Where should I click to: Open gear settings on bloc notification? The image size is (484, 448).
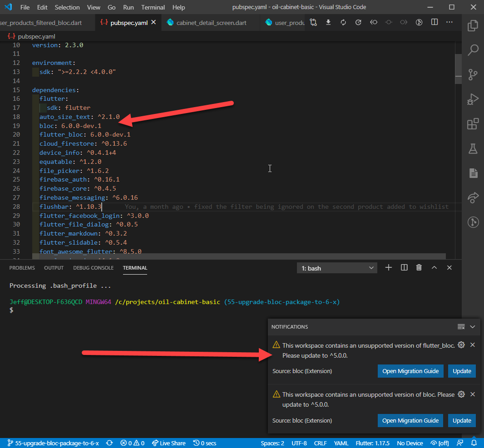pos(461,394)
